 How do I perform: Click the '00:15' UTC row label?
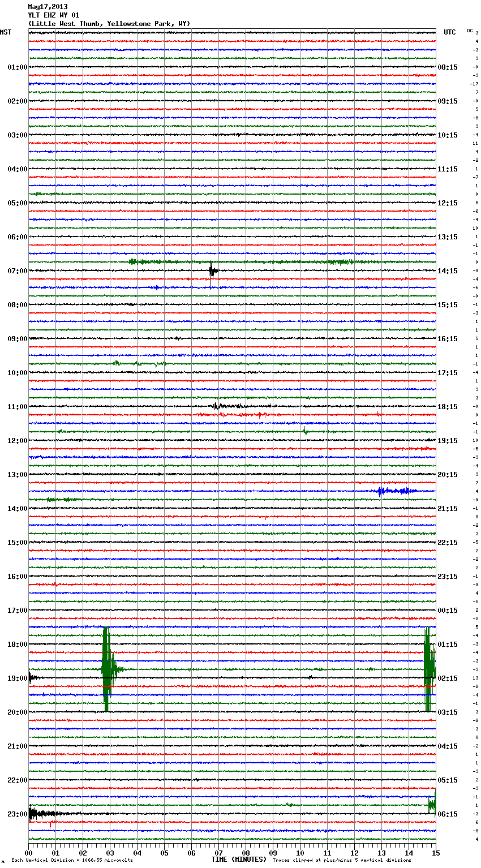[x=448, y=611]
